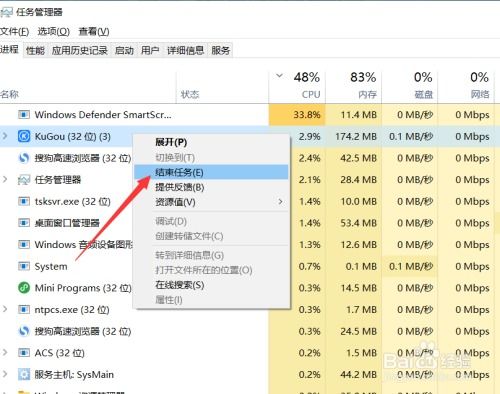The image size is (500, 394).
Task: Click the 33.8% CPU value cell
Action: (297, 115)
